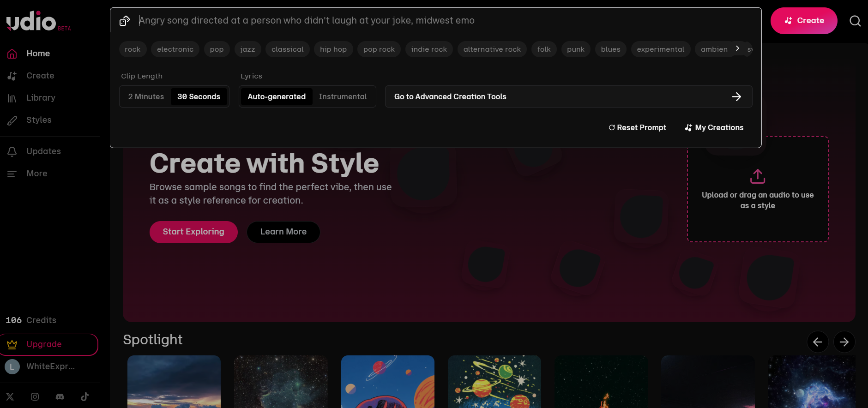Choose Instrumental lyrics option

pos(343,96)
